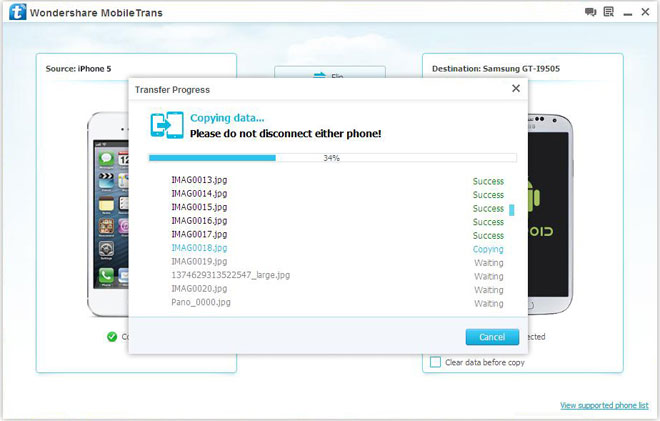
Task: Cancel the data transfer
Action: (x=492, y=337)
